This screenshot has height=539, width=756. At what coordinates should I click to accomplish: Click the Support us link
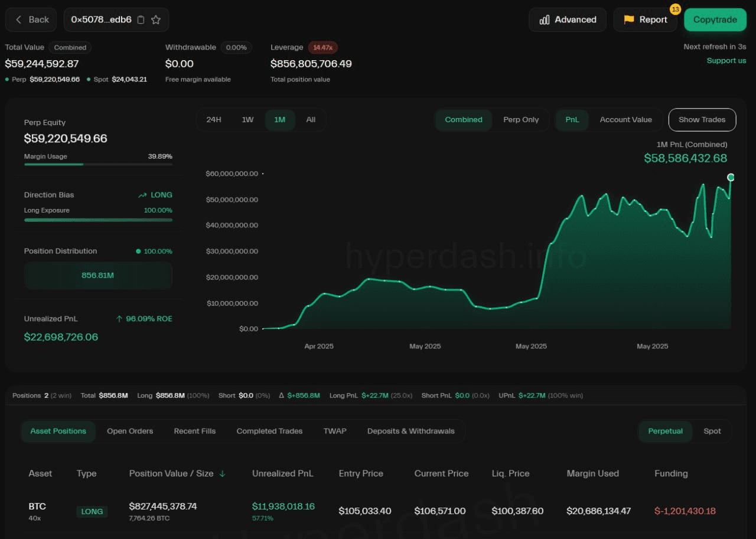pyautogui.click(x=726, y=60)
